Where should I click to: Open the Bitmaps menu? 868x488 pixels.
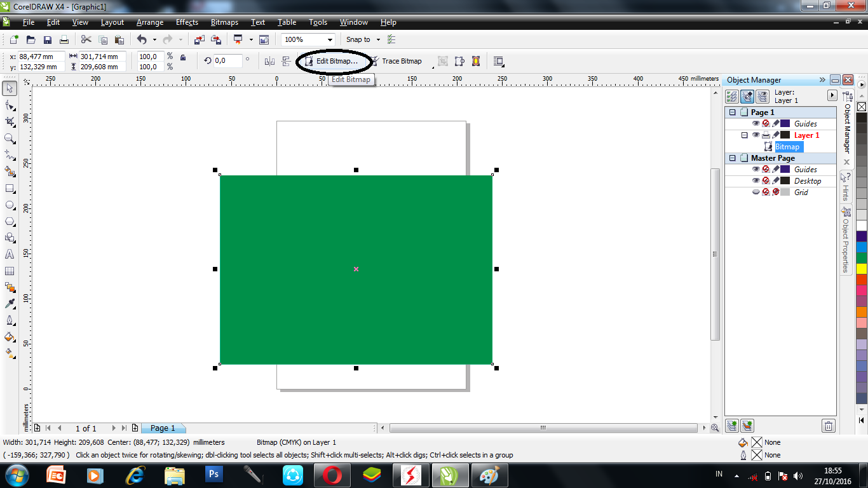[x=224, y=22]
